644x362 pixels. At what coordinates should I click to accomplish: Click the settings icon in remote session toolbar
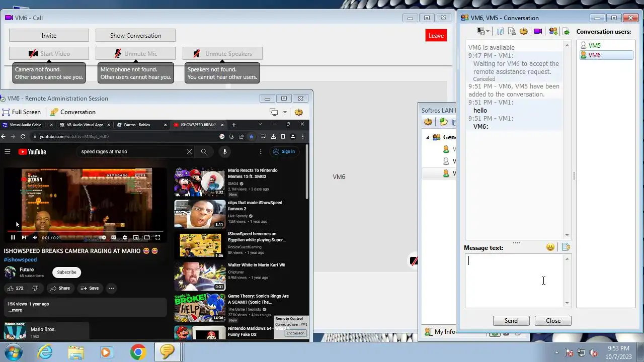click(299, 112)
